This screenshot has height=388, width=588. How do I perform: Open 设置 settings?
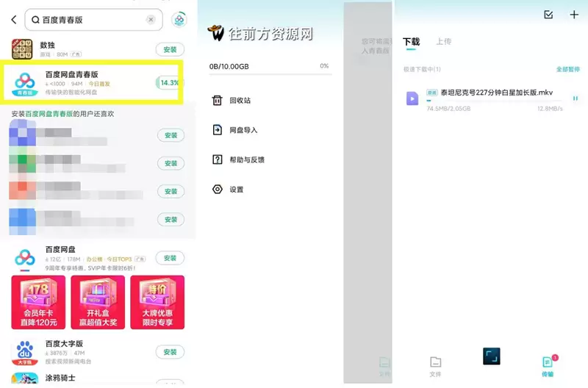pyautogui.click(x=228, y=190)
